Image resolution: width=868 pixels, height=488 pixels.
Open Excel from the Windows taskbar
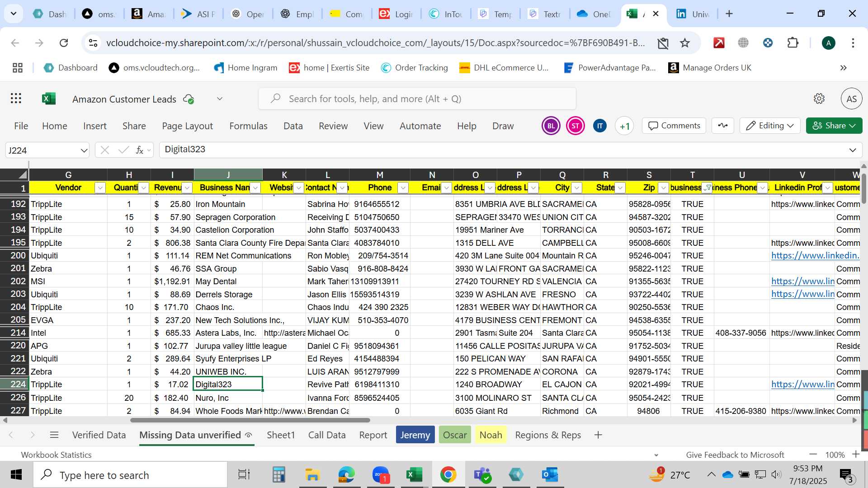pos(414,475)
